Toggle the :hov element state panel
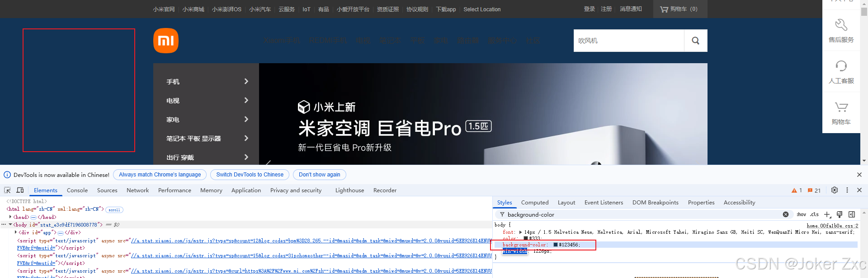 click(802, 214)
